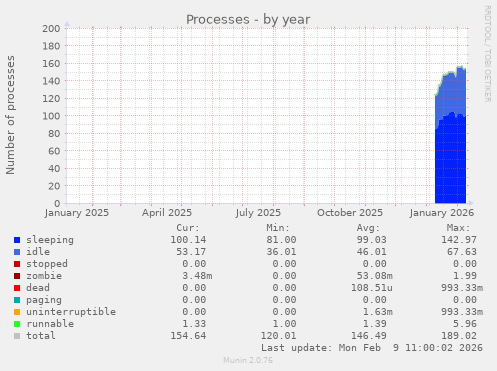Click the 'Min:' column header

(x=278, y=228)
